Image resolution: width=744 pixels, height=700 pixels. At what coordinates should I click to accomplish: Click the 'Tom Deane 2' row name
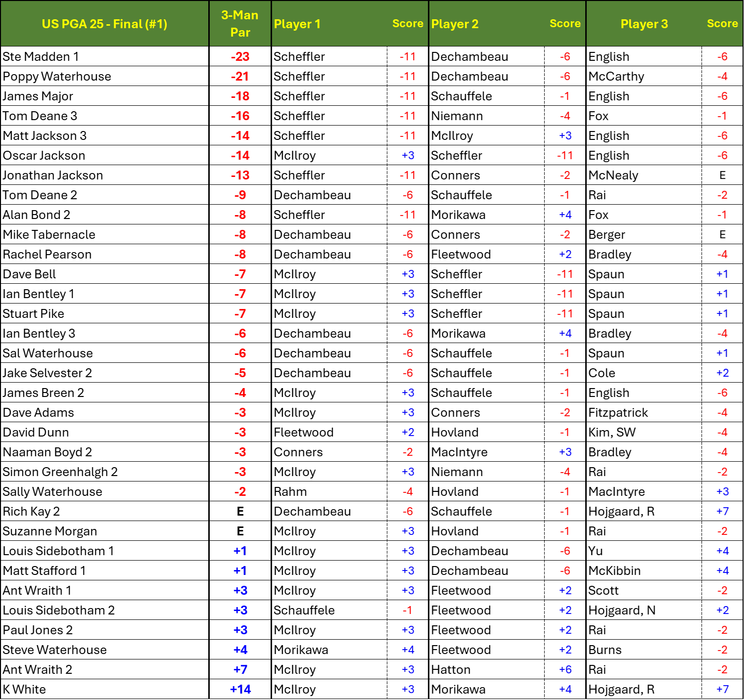pyautogui.click(x=104, y=195)
